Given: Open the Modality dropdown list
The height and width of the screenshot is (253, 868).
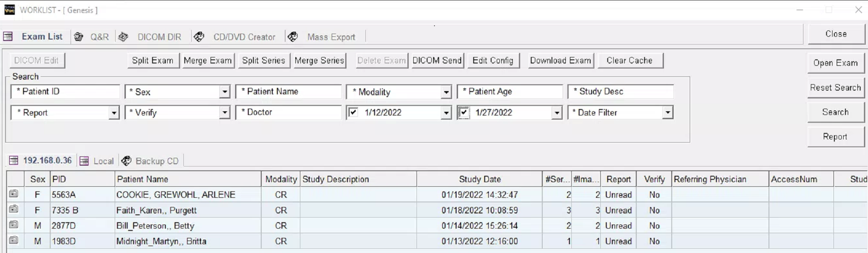Looking at the screenshot, I should (446, 92).
